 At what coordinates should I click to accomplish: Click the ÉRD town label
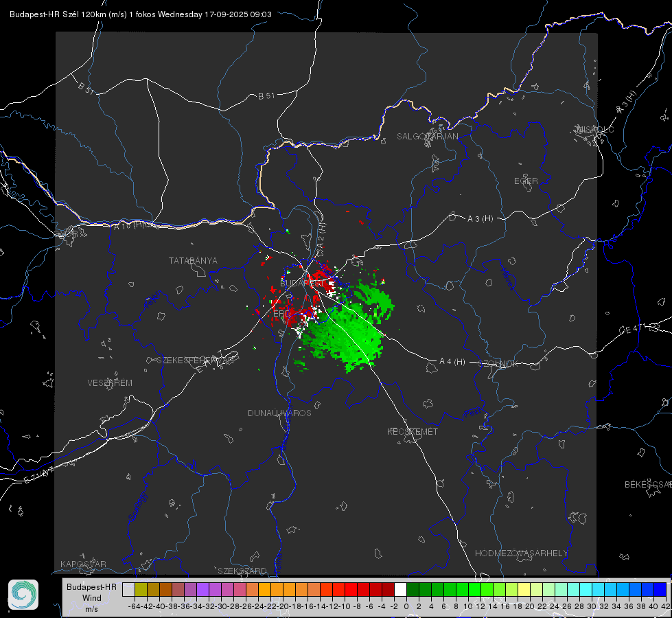click(281, 314)
